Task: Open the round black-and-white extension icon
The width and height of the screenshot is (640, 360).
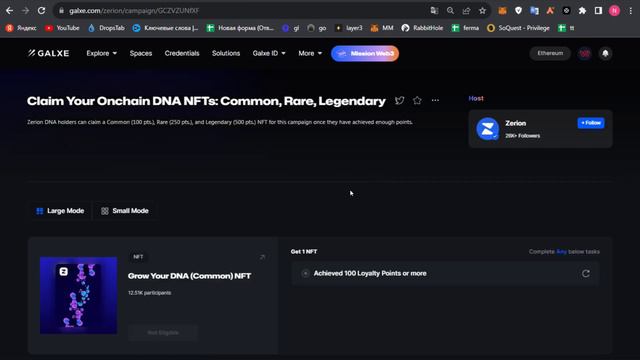Action: [566, 11]
